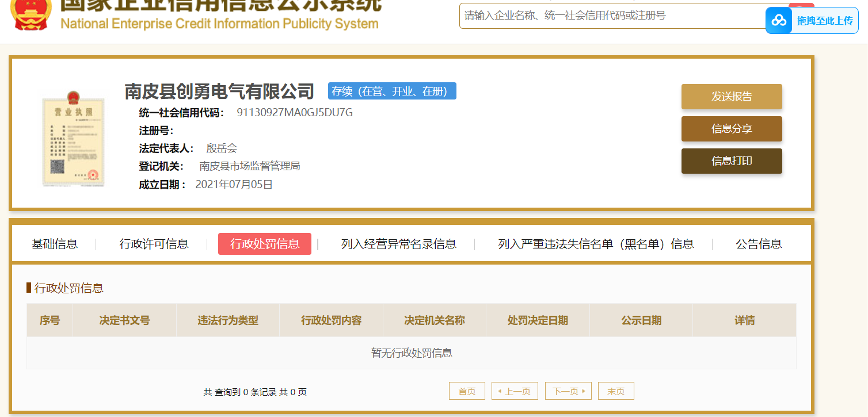Image resolution: width=868 pixels, height=417 pixels.
Task: Open 列入严重违法失信名单（黑名单）信息 tab
Action: (x=596, y=244)
